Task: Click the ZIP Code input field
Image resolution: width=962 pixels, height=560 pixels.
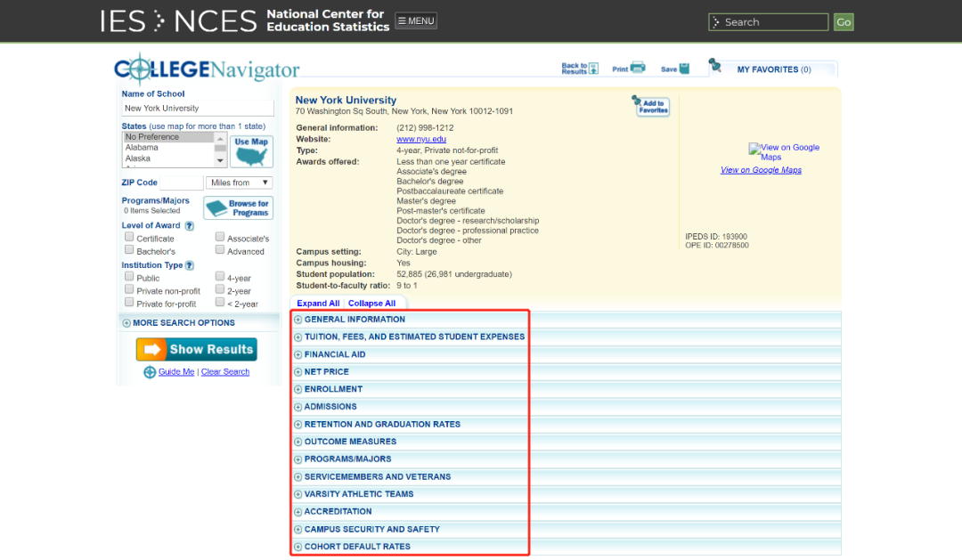Action: pos(182,183)
